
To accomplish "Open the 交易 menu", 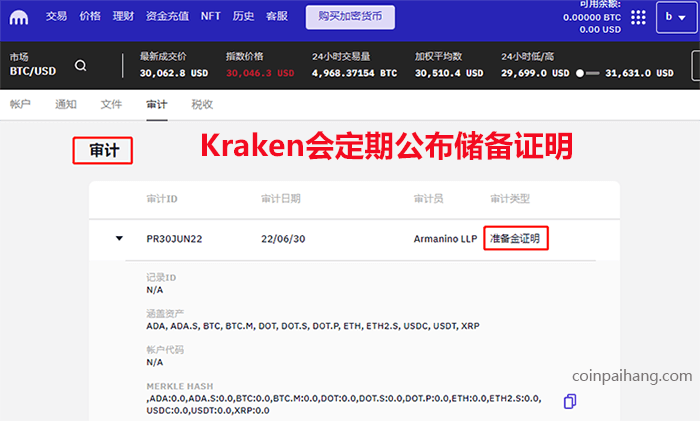I will 56,17.
